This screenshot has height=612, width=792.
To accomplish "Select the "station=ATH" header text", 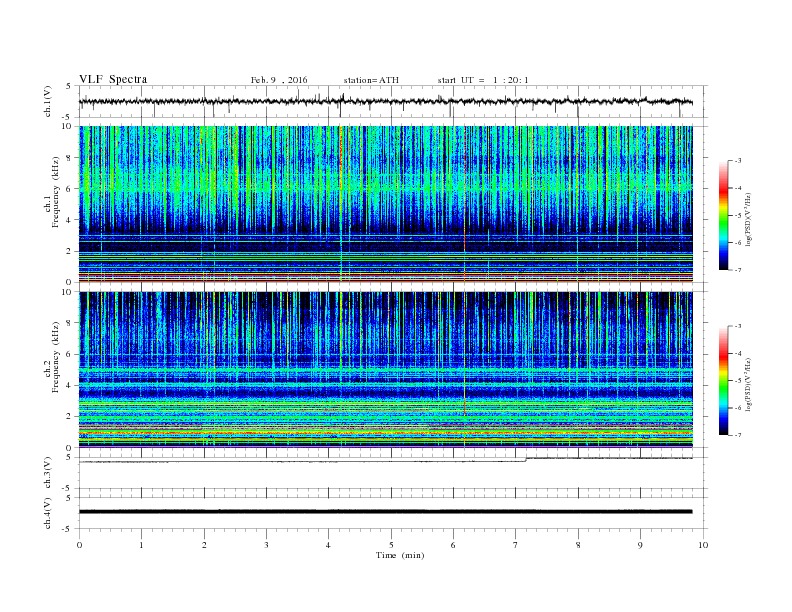I will (x=371, y=80).
